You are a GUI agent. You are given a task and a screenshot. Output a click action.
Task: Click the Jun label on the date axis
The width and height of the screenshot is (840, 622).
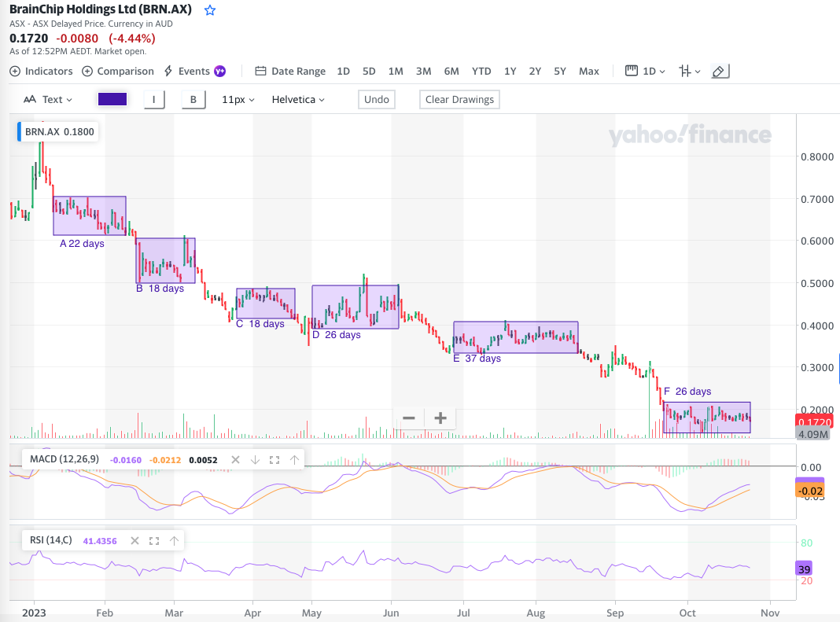coord(391,613)
